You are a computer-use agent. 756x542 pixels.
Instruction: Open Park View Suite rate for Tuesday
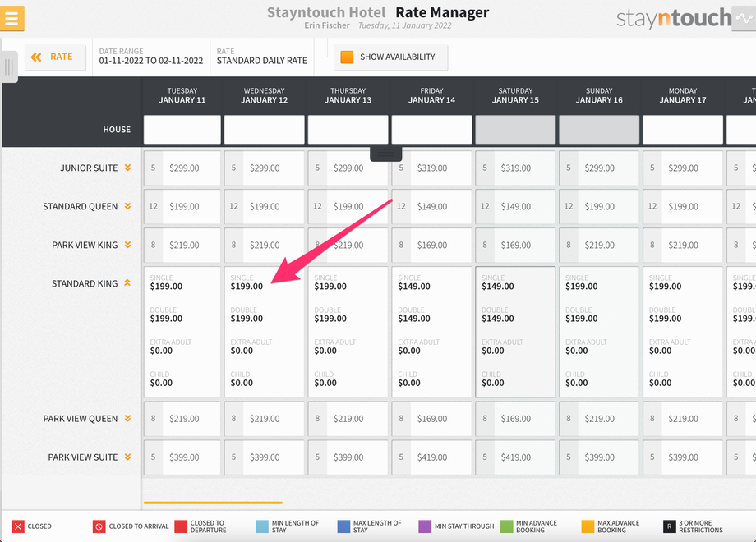point(182,457)
